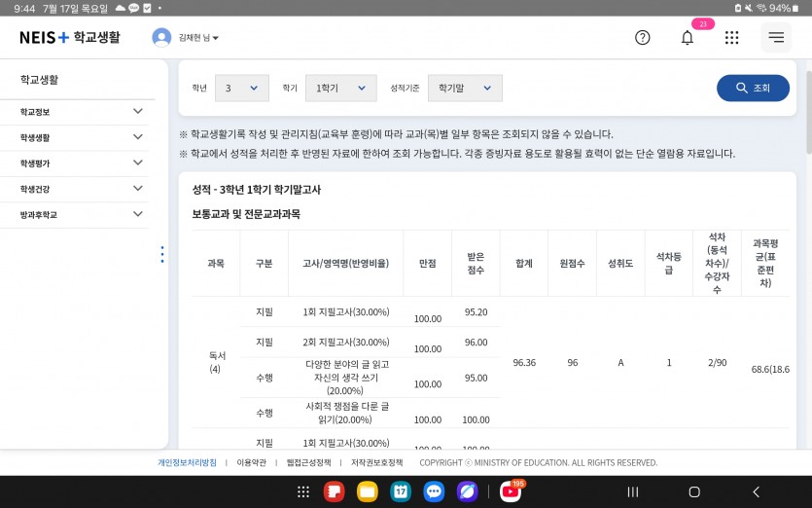Open the 학기 dropdown showing 1학기

(x=340, y=89)
